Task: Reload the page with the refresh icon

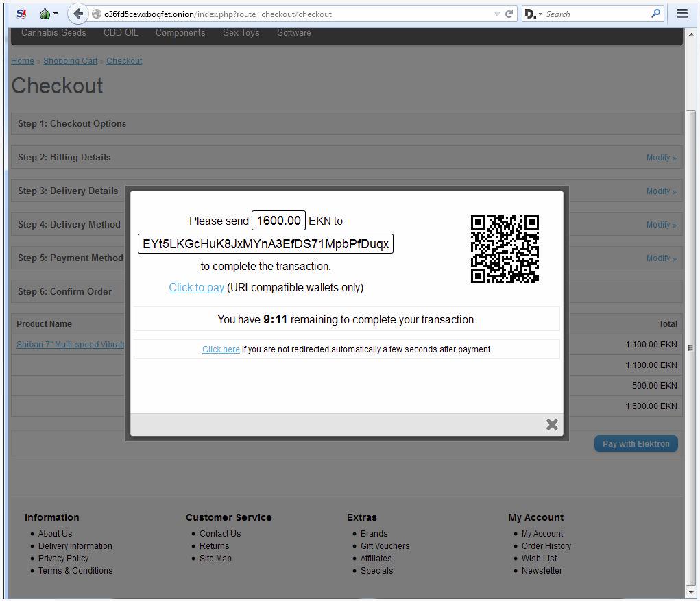Action: 509,14
